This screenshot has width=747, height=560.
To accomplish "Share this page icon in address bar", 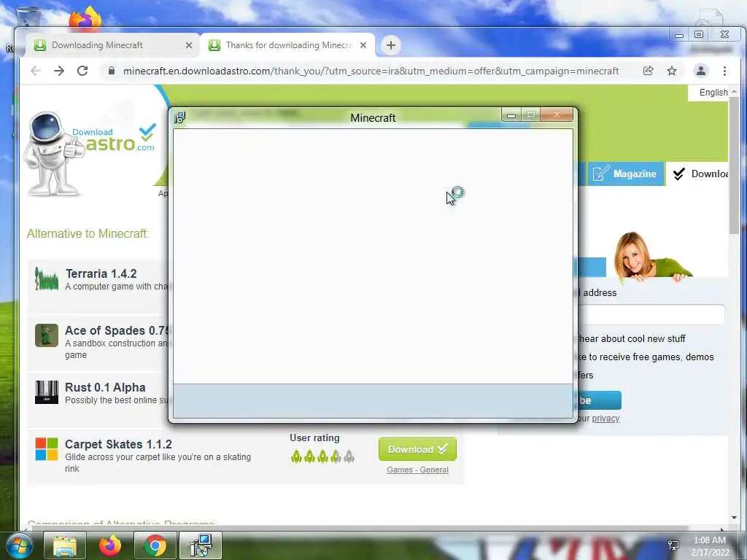I will tap(648, 71).
